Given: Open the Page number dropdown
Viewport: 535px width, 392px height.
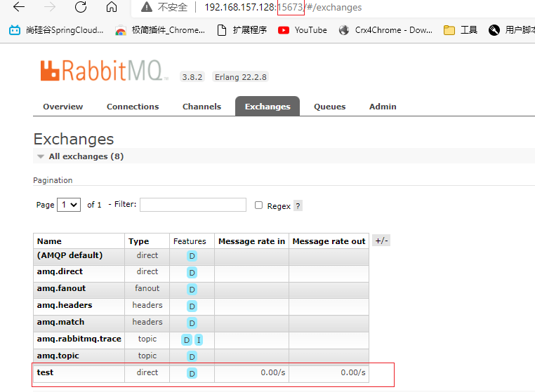Looking at the screenshot, I should 69,205.
